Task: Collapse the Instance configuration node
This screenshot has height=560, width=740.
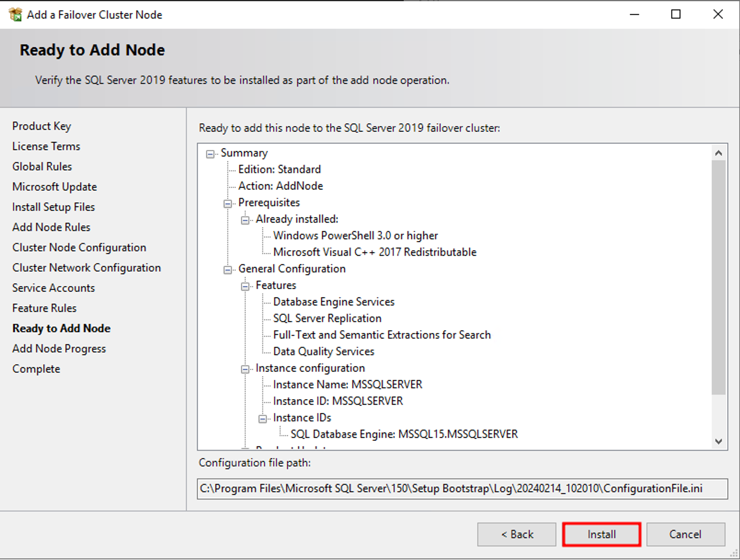Action: 245,369
